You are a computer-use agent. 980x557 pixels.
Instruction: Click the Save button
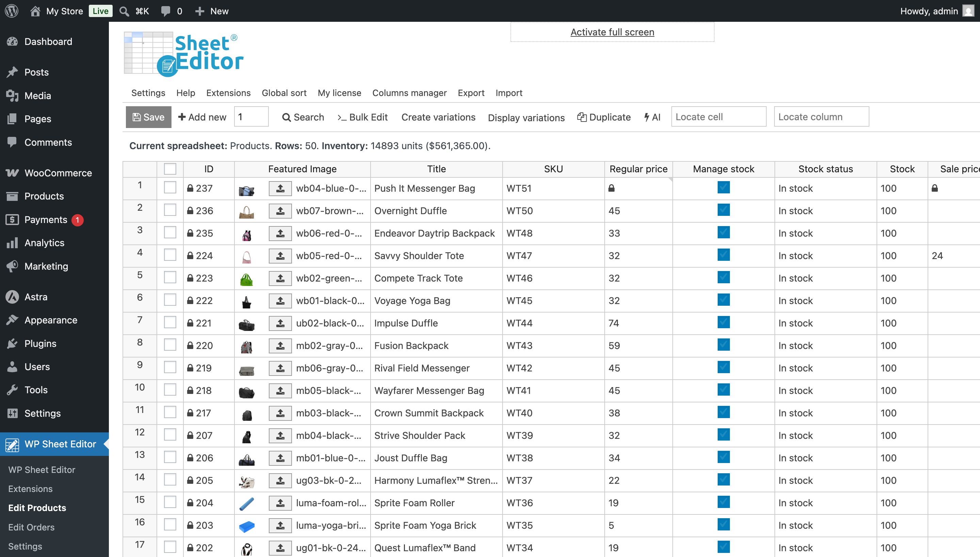click(148, 117)
